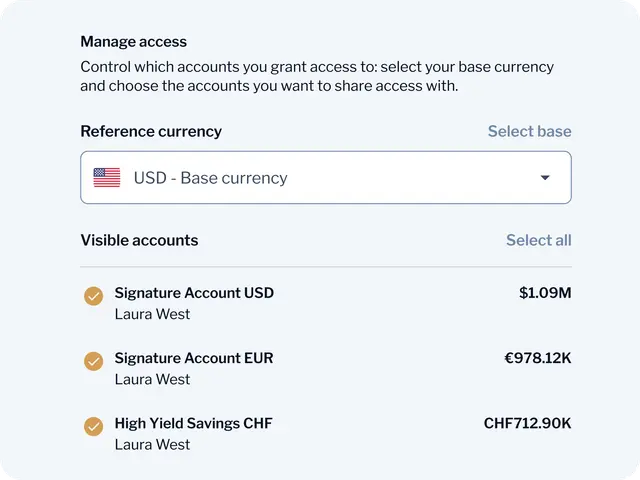Uncheck Signature Account USD checkbox
The height and width of the screenshot is (480, 640).
(x=93, y=296)
